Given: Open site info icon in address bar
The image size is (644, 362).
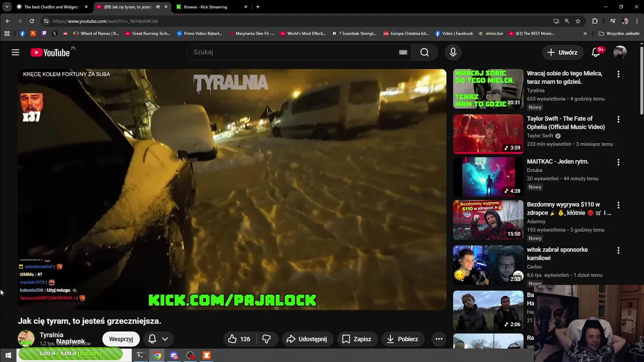Looking at the screenshot, I should (x=46, y=21).
